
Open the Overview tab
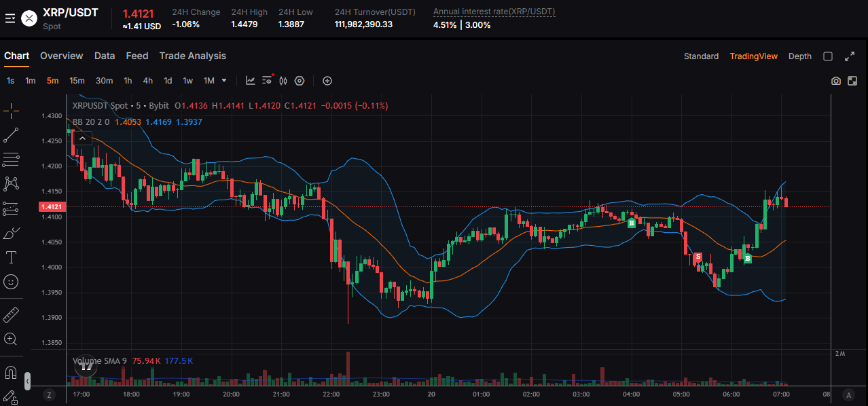61,56
